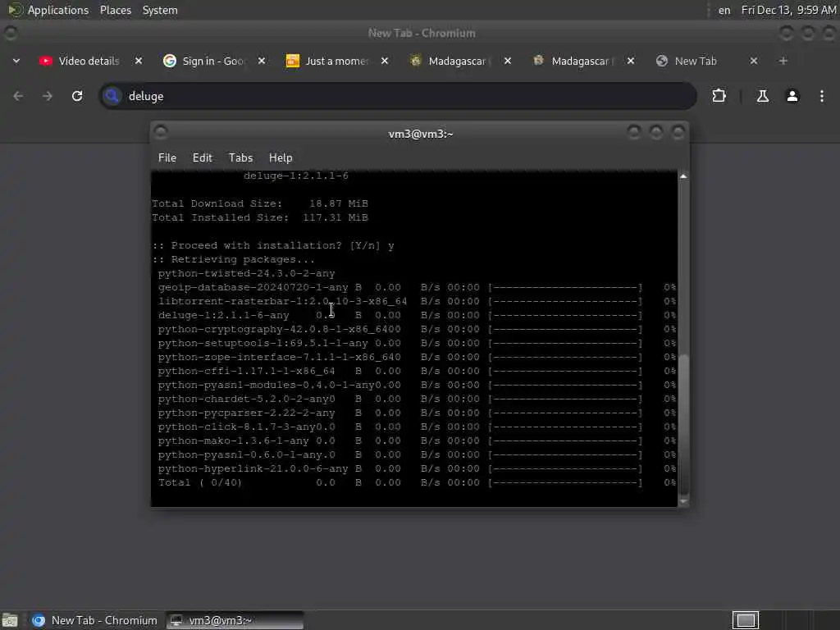Click the keyboard layout indicator 'en'
This screenshot has width=840, height=630.
(x=724, y=10)
